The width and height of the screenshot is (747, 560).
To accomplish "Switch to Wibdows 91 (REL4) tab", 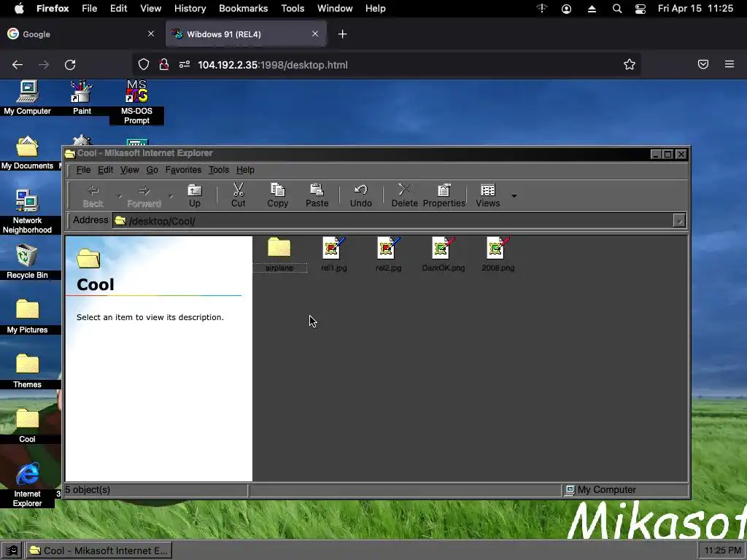I will click(246, 34).
